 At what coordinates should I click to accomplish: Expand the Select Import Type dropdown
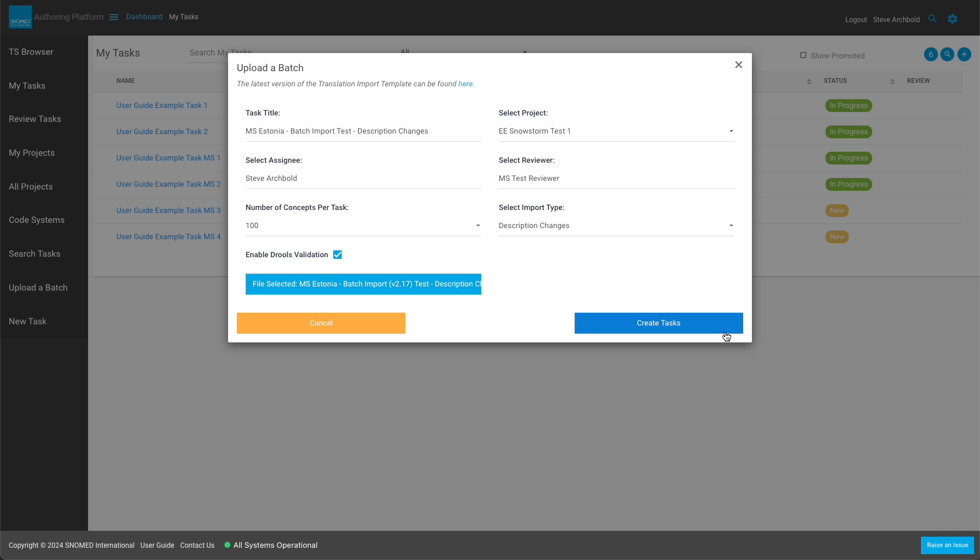click(616, 226)
